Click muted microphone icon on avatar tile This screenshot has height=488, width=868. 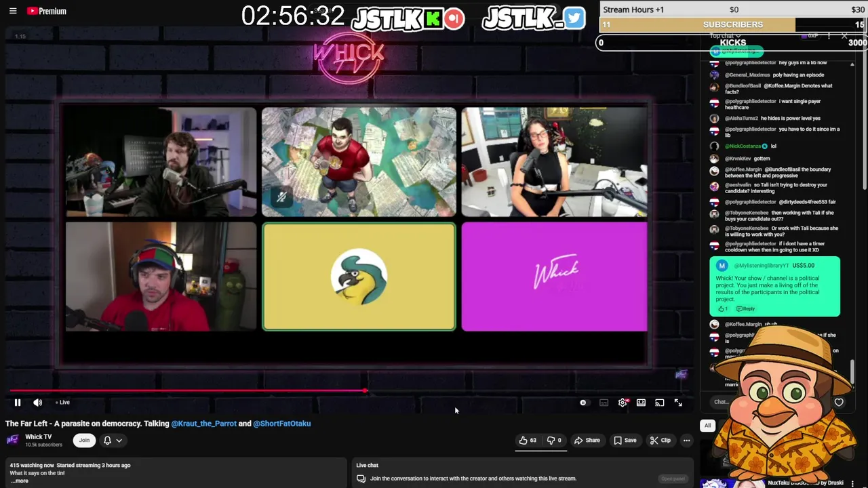click(x=281, y=197)
